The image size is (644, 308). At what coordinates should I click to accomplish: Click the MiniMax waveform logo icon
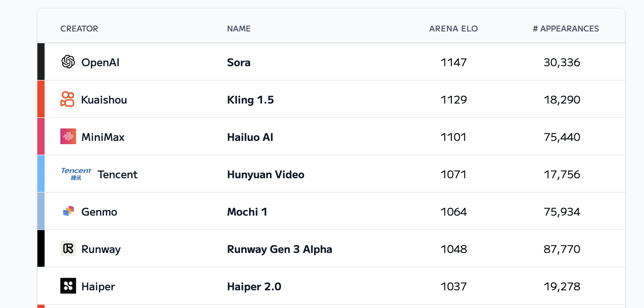click(x=68, y=136)
